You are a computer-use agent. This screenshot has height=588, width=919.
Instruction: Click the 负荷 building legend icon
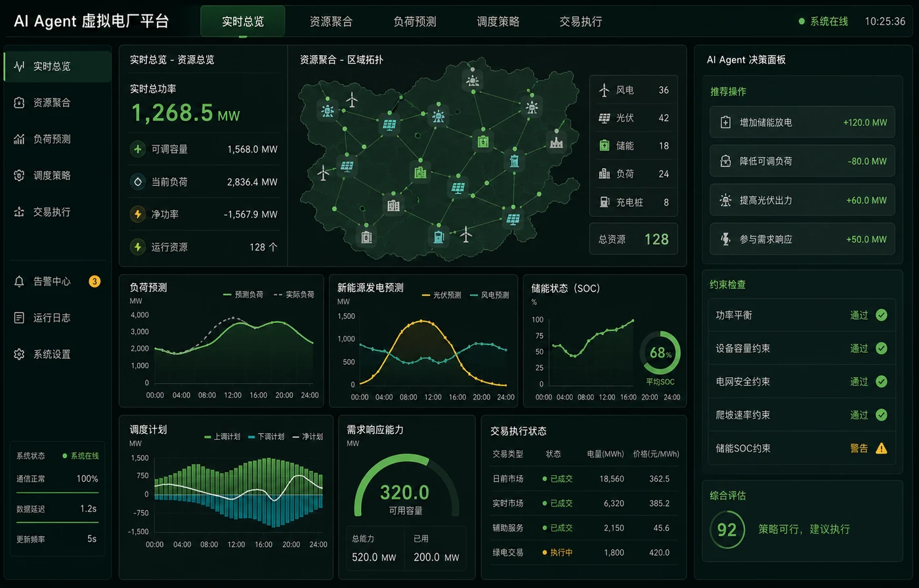pyautogui.click(x=604, y=174)
